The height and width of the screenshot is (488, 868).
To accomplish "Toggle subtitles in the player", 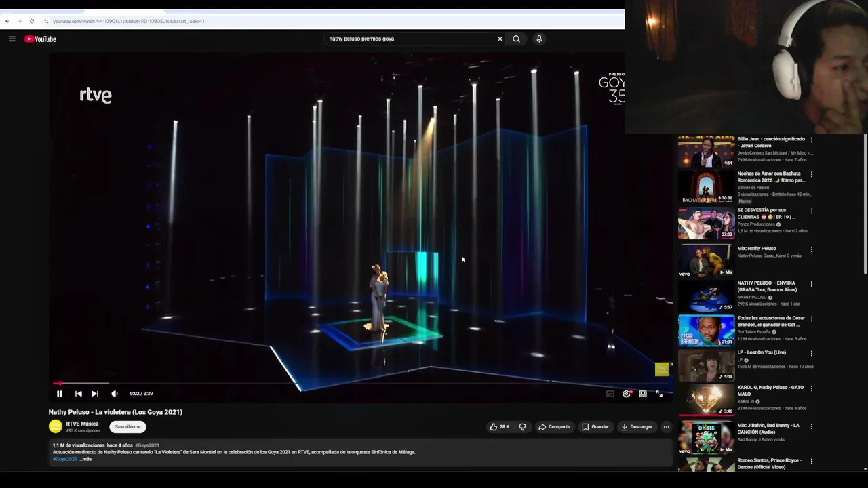I will (610, 394).
